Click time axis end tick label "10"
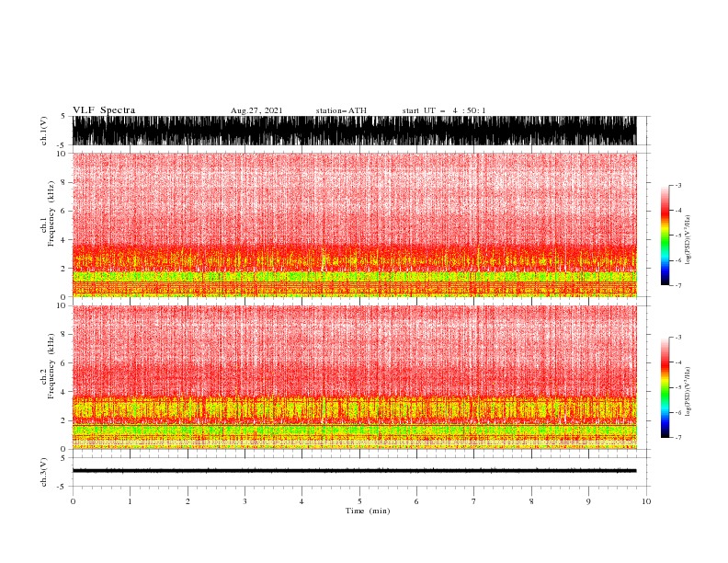728x563 pixels. (646, 501)
